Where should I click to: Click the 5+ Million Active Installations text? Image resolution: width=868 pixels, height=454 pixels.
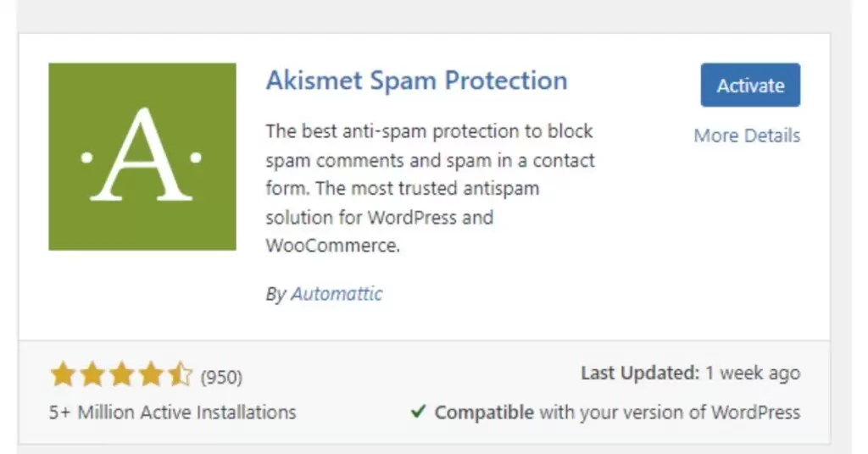pos(173,412)
